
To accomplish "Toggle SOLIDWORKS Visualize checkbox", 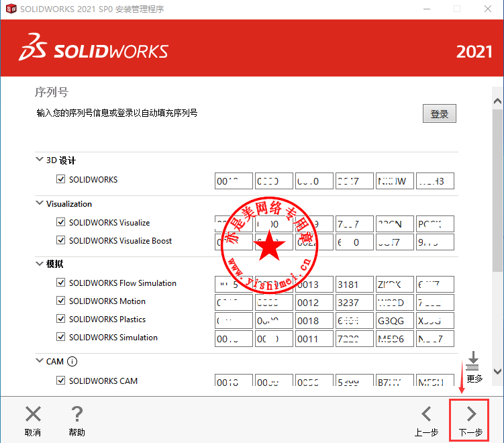I will [x=61, y=222].
